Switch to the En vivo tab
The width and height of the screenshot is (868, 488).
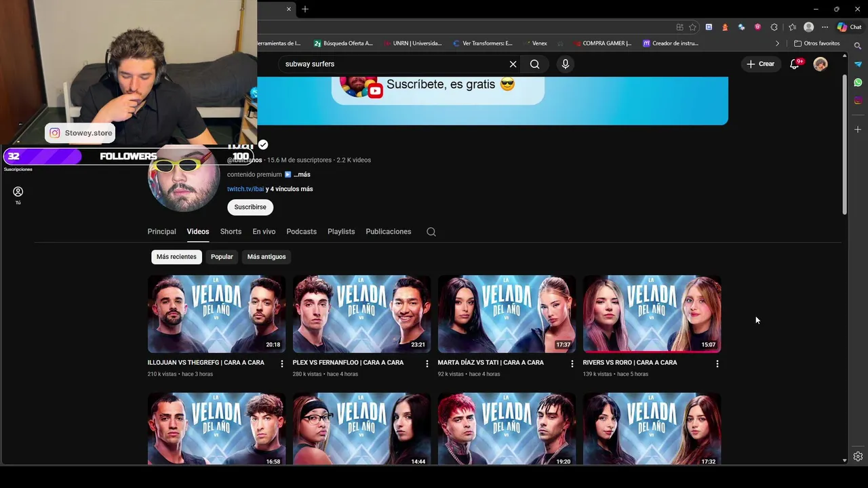tap(264, 232)
